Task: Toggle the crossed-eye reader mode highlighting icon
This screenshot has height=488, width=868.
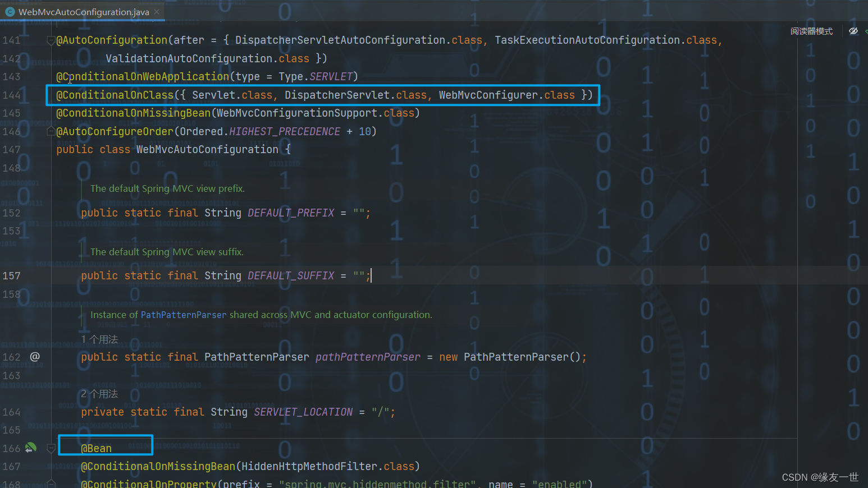Action: 853,31
